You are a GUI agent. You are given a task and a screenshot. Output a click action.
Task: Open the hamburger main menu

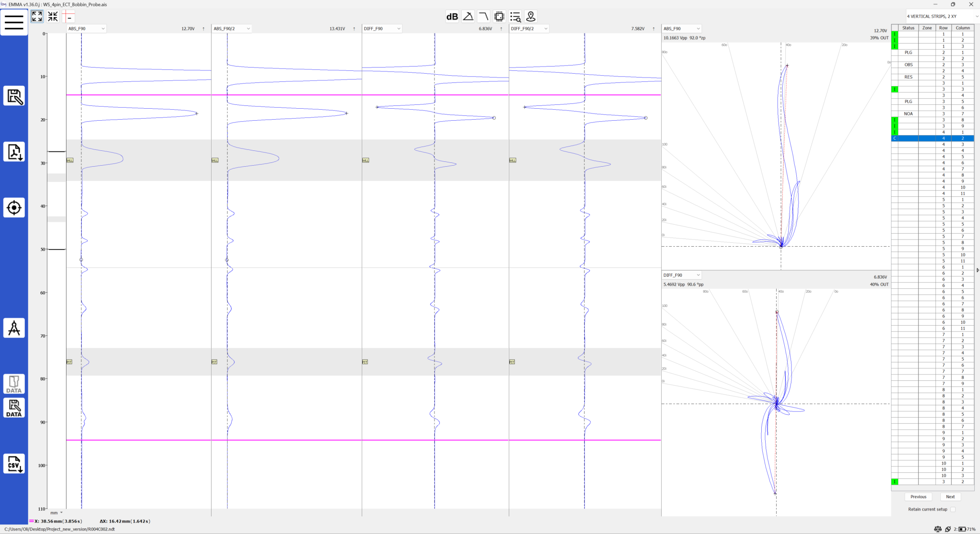tap(14, 22)
